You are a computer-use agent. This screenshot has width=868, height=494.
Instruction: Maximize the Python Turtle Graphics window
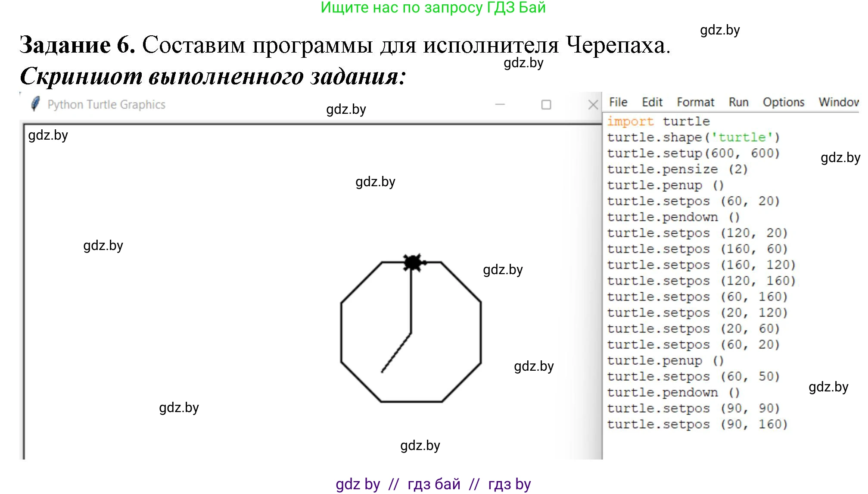pos(546,104)
